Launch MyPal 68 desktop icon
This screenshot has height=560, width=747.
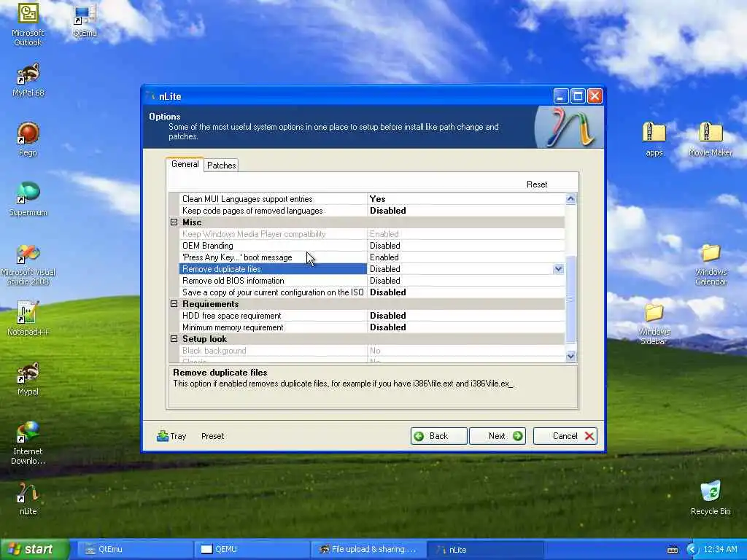pyautogui.click(x=28, y=80)
